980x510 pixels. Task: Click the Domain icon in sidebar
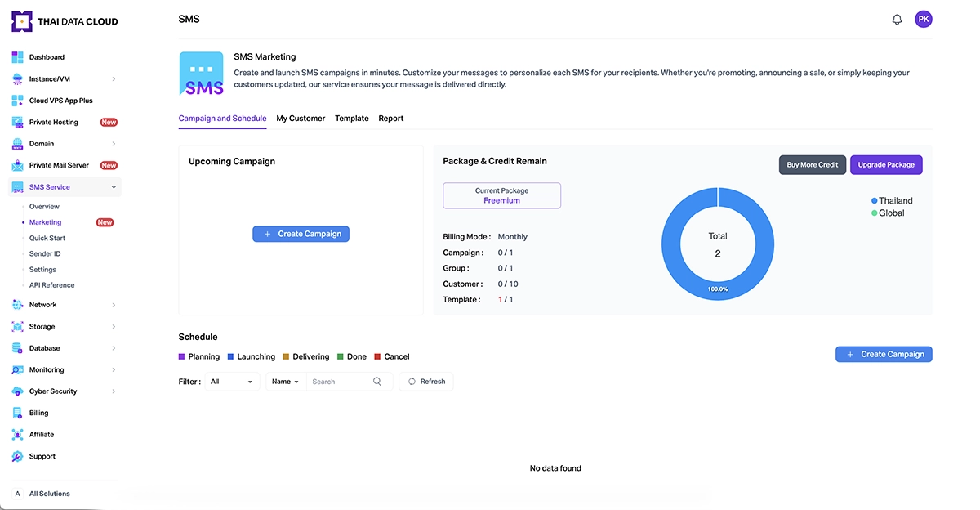17,144
